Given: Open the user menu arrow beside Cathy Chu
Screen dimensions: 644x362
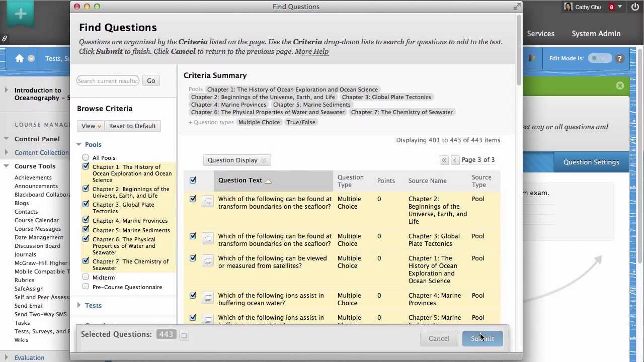Looking at the screenshot, I should (x=620, y=7).
